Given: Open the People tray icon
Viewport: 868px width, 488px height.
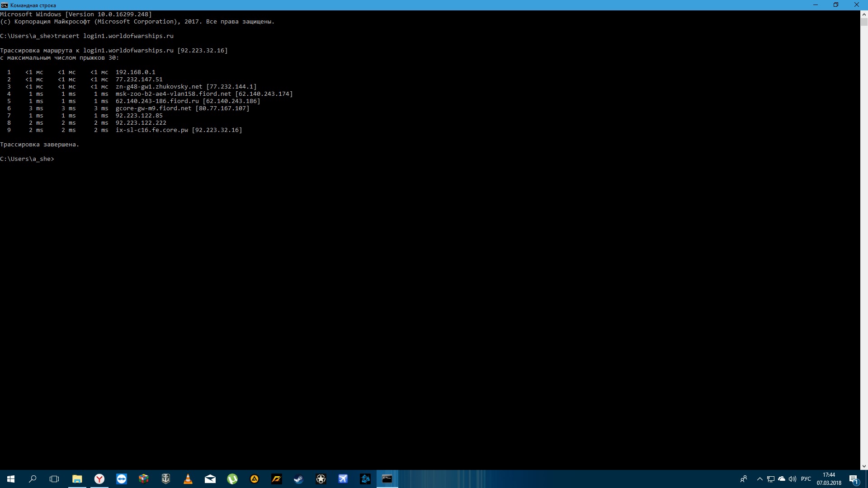Looking at the screenshot, I should [744, 479].
